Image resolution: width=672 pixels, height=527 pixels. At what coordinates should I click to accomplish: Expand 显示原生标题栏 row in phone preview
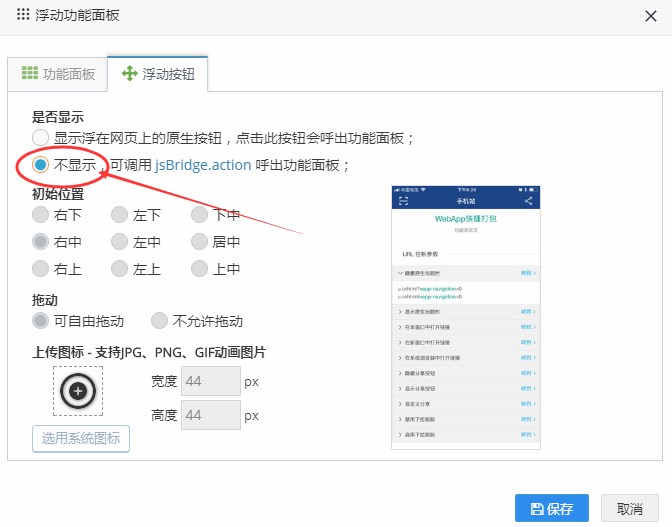(466, 311)
